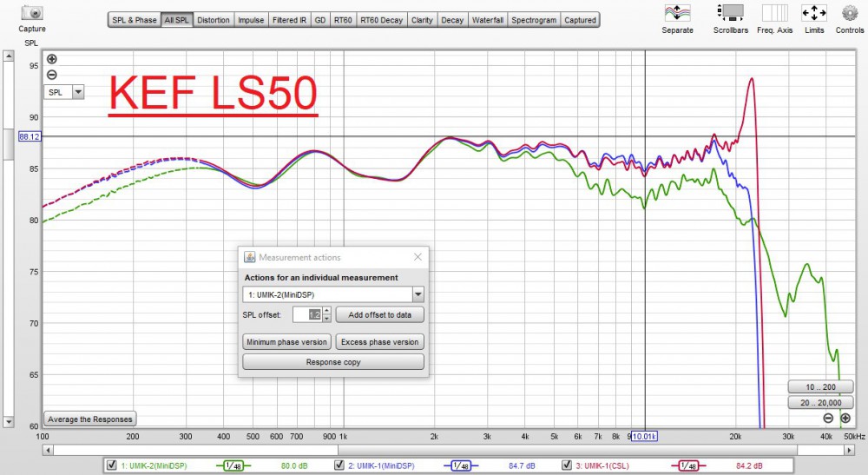This screenshot has width=868, height=475.
Task: Click vertical scrollbar down arrow
Action: pyautogui.click(x=8, y=421)
